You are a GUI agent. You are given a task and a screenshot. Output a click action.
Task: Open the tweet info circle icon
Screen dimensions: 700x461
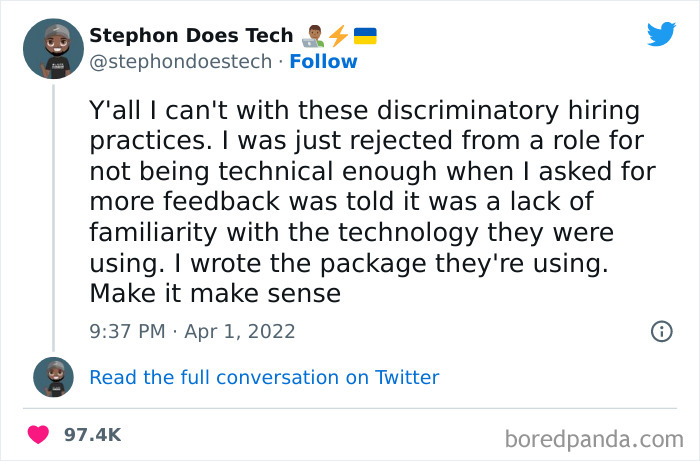[x=661, y=331]
